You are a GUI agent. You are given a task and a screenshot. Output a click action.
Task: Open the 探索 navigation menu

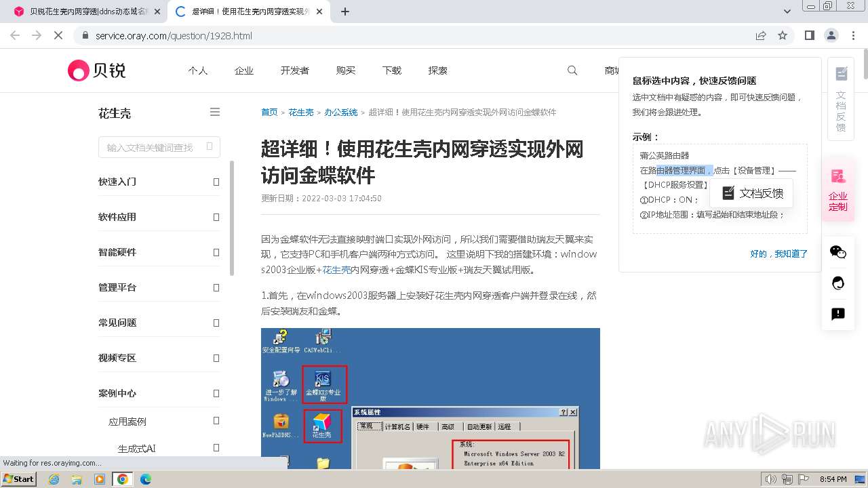(x=438, y=70)
